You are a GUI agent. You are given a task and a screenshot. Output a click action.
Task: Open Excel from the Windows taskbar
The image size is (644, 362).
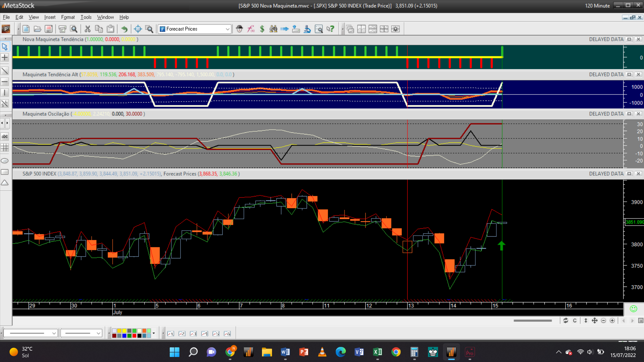coord(377,352)
